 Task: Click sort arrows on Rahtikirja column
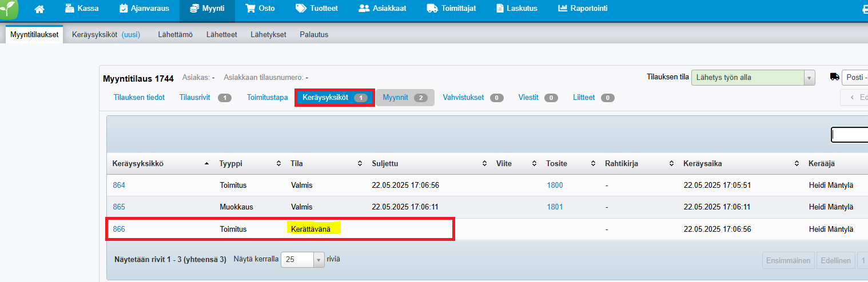point(671,164)
